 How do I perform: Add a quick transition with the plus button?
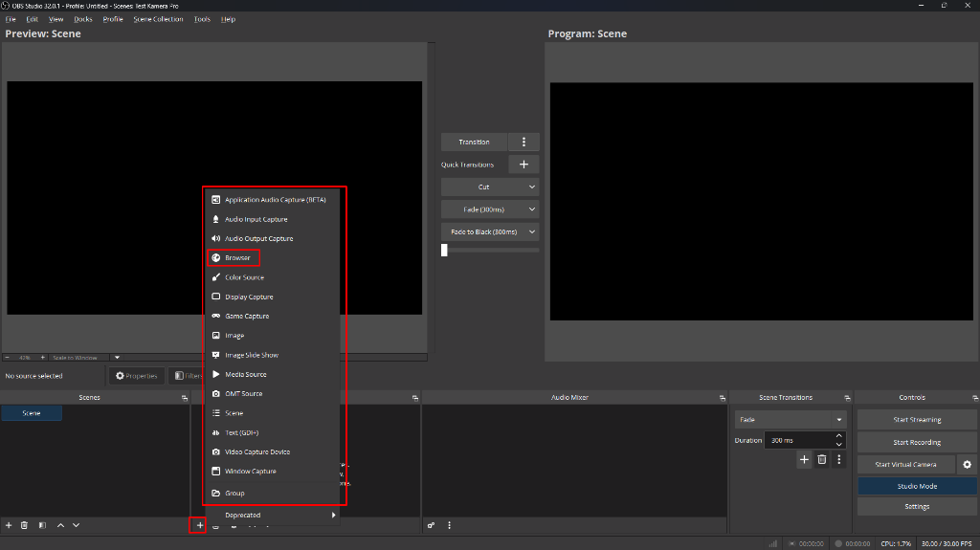(x=523, y=165)
